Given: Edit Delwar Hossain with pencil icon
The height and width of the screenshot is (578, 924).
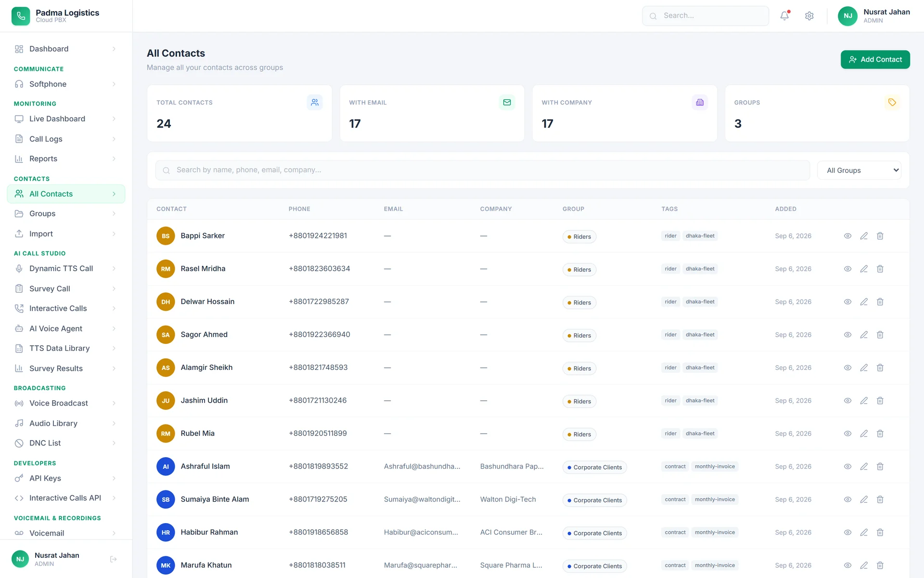Looking at the screenshot, I should [x=864, y=302].
